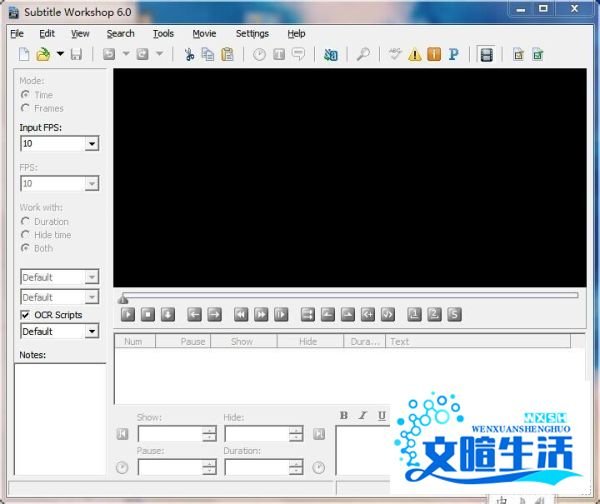
Task: Click the first notes icon on toolbar
Action: (x=518, y=55)
